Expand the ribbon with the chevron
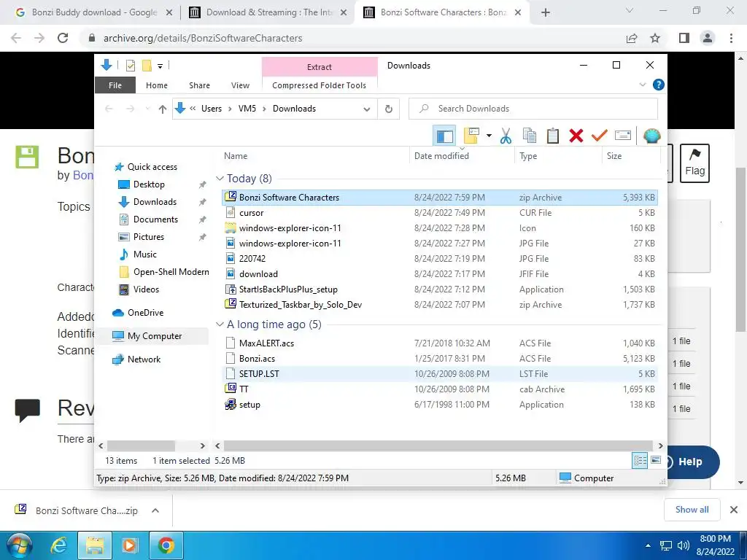Screen dimensions: 747x560 click(642, 85)
